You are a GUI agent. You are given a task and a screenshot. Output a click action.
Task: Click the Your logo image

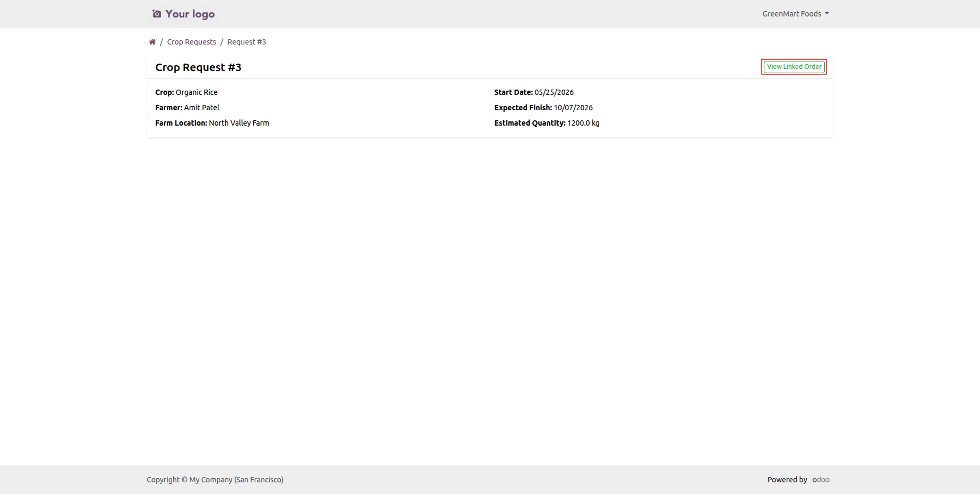[x=183, y=14]
